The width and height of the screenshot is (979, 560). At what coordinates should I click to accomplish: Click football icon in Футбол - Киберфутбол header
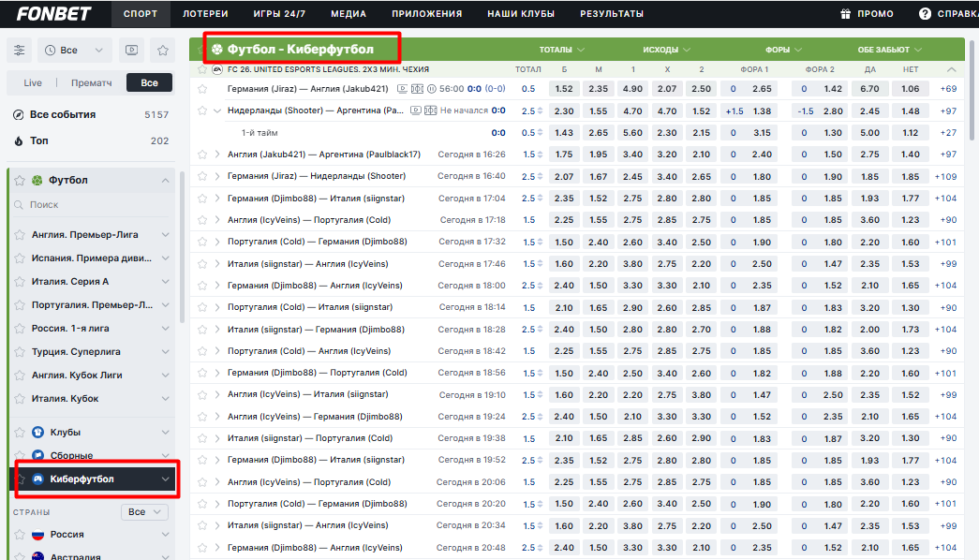click(x=217, y=50)
